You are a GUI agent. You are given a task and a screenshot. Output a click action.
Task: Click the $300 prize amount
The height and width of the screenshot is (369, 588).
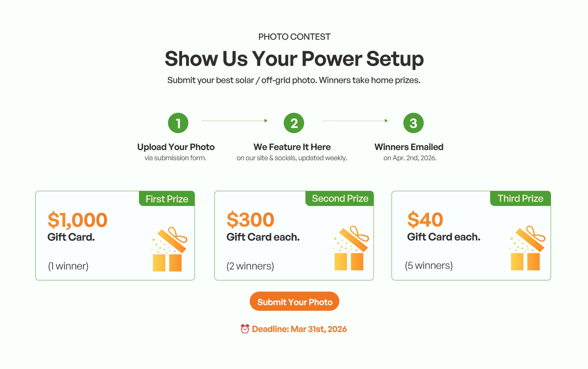click(x=250, y=220)
